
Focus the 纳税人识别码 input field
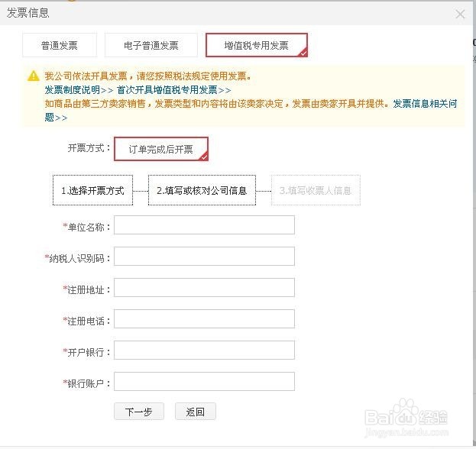tap(204, 256)
